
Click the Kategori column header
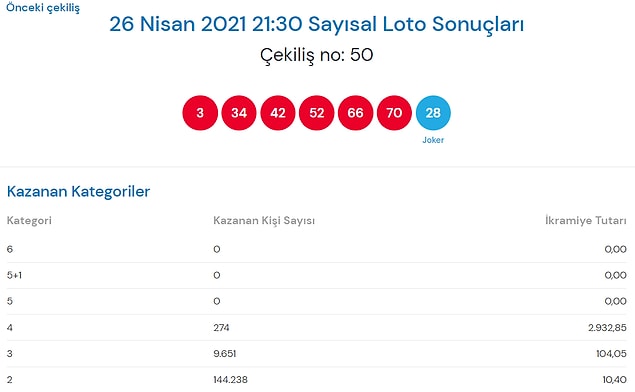coord(29,221)
